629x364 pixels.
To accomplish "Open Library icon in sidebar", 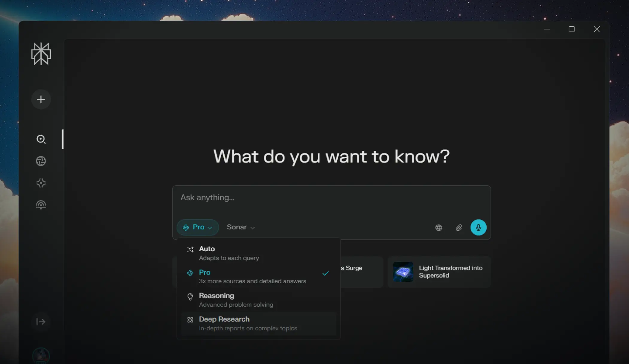I will coord(41,205).
